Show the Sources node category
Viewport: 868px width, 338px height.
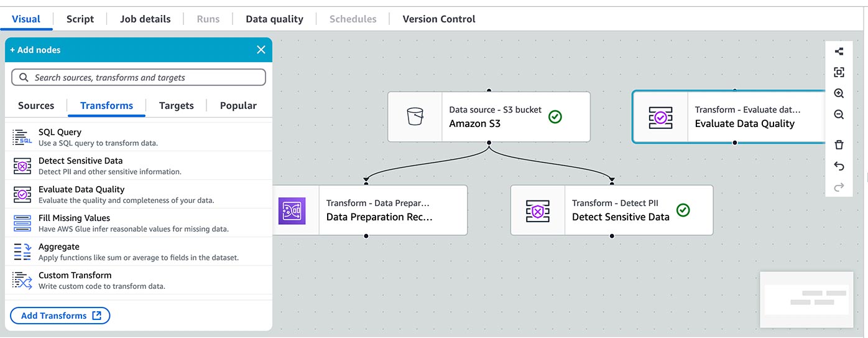(36, 105)
